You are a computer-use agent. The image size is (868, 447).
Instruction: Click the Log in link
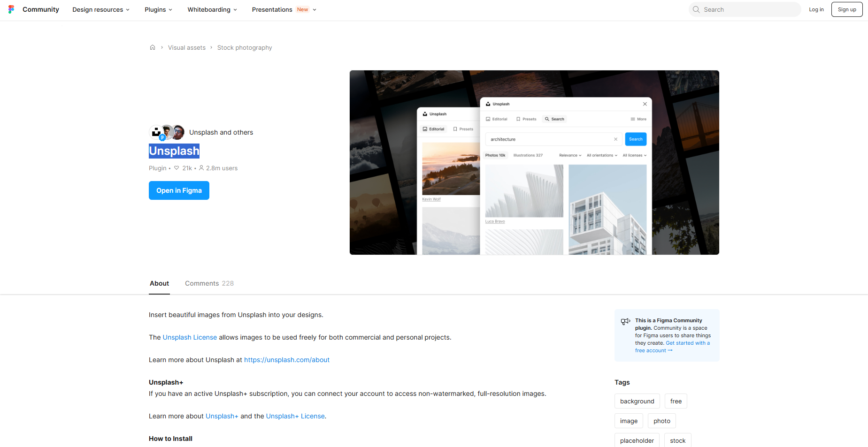(x=816, y=9)
